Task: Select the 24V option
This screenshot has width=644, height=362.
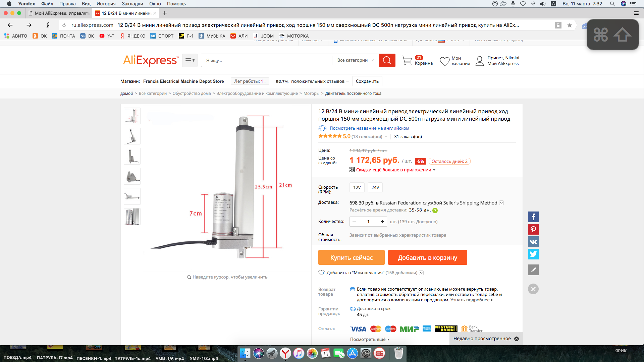Action: click(x=375, y=187)
